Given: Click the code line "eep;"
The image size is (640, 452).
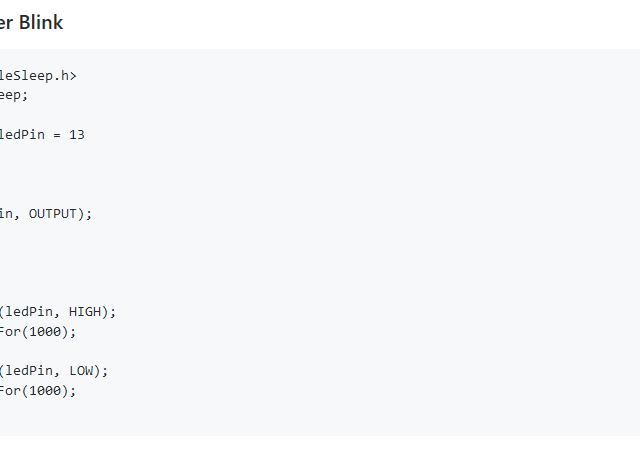Looking at the screenshot, I should [x=14, y=96].
